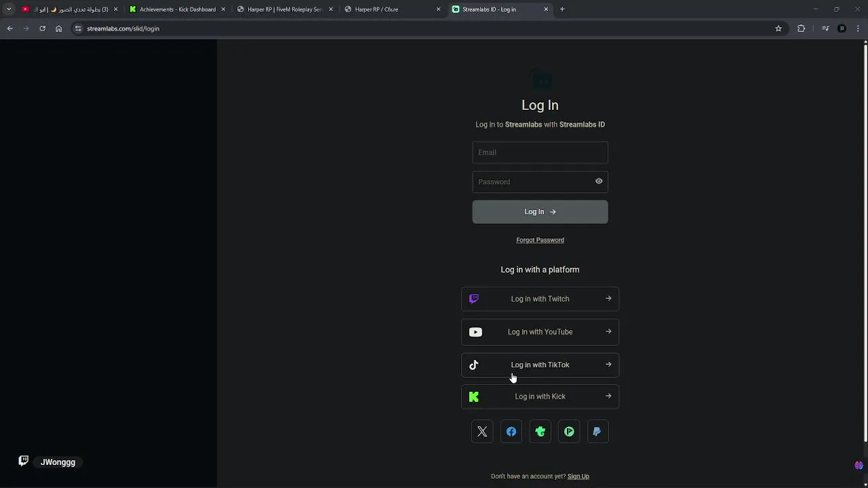The height and width of the screenshot is (488, 868).
Task: Go back in browser history
Action: [9, 28]
